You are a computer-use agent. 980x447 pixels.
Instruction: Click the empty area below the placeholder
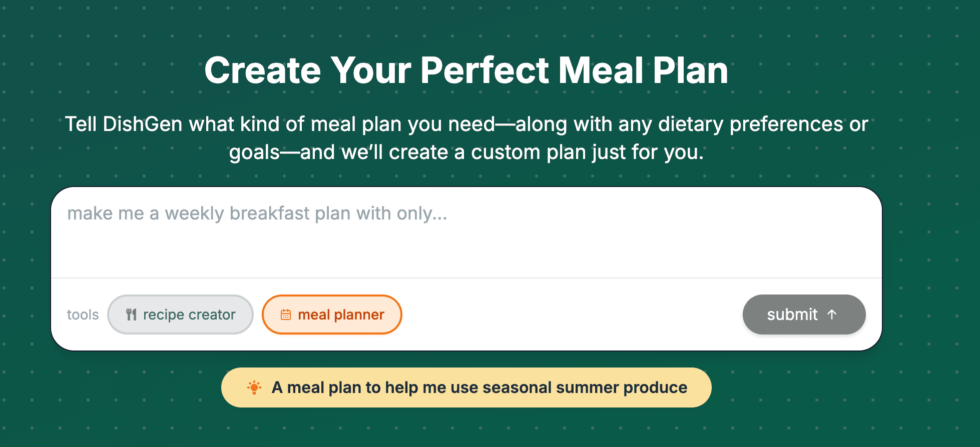[466, 252]
